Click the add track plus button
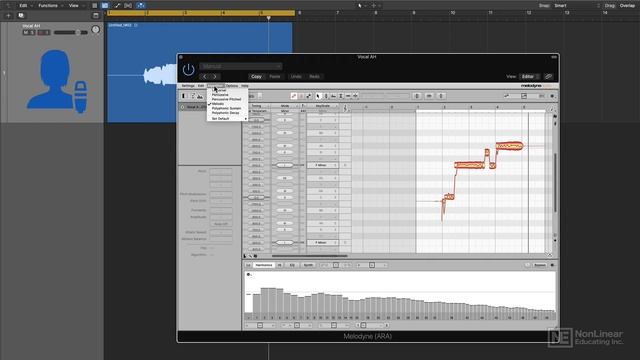Image resolution: width=640 pixels, height=360 pixels. 8,16
